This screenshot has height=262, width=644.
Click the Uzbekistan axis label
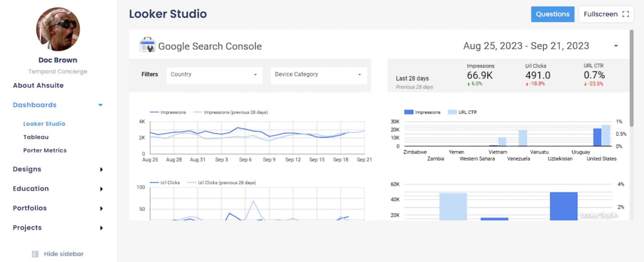pos(560,159)
